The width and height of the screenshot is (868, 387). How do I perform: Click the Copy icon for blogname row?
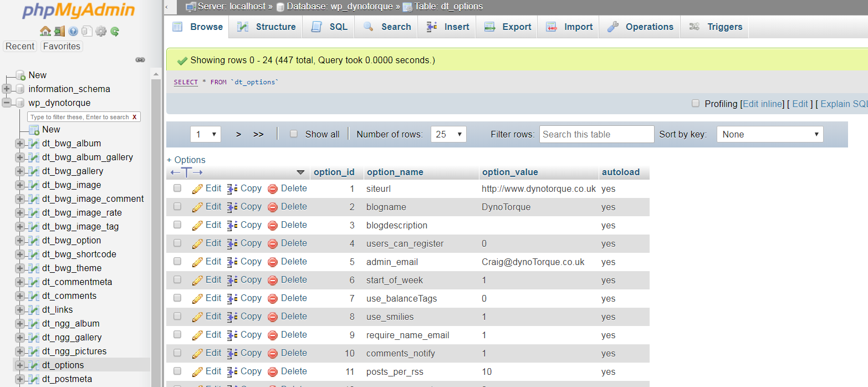coord(232,207)
